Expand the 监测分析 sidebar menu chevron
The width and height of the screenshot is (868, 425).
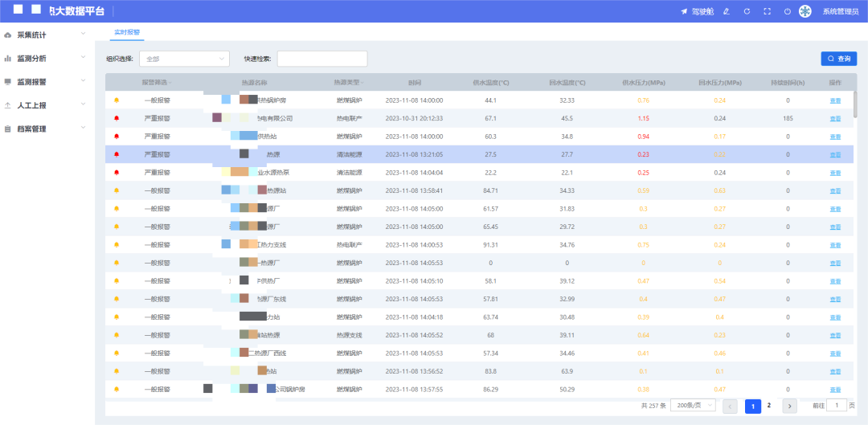point(83,57)
